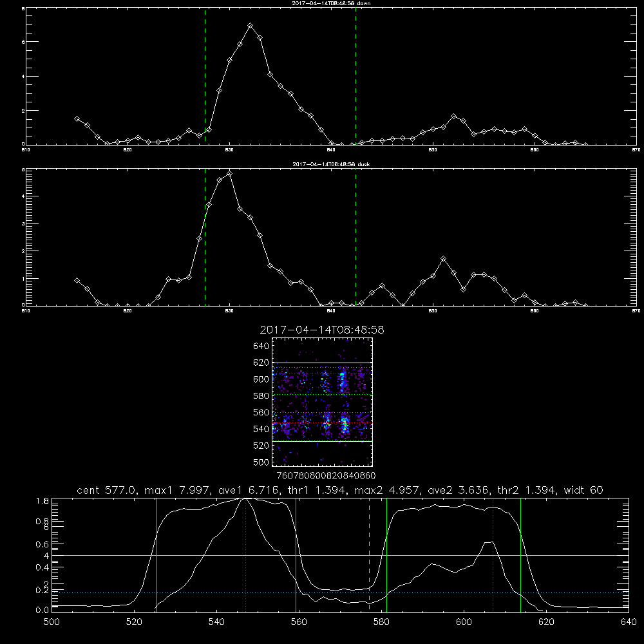Image resolution: width=644 pixels, height=644 pixels.
Task: Click the bottom plot x-axis label 600
Action: click(464, 622)
